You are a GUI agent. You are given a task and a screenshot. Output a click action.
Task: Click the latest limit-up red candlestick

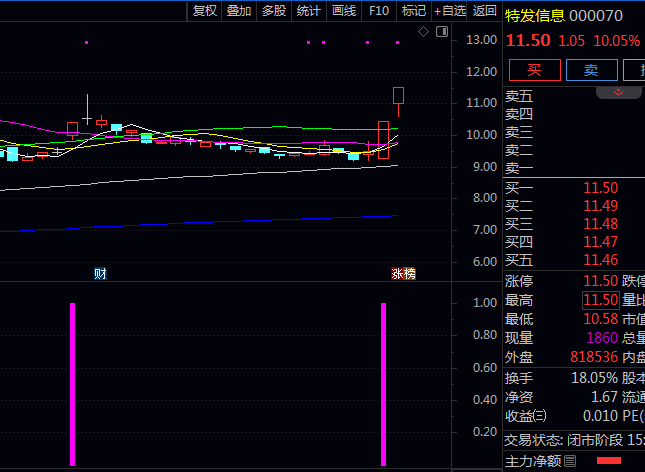(x=398, y=95)
